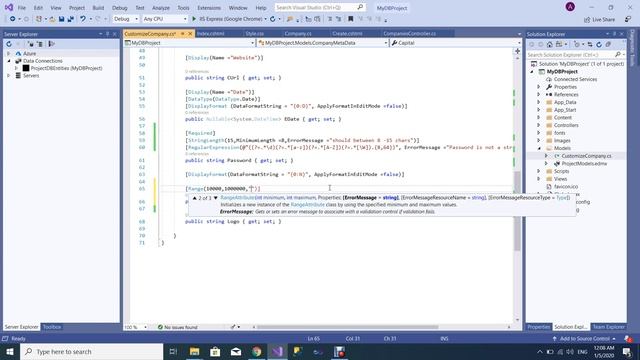Click the Save All toolbar icon
Viewport: 640px width, 360px height.
click(70, 19)
